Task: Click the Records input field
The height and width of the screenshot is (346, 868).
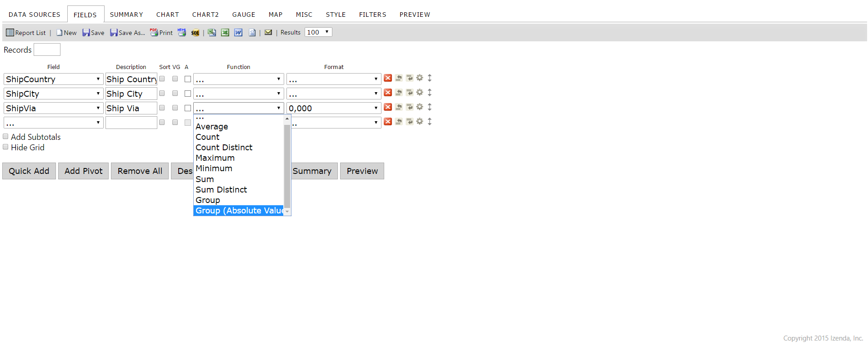Action: tap(47, 49)
